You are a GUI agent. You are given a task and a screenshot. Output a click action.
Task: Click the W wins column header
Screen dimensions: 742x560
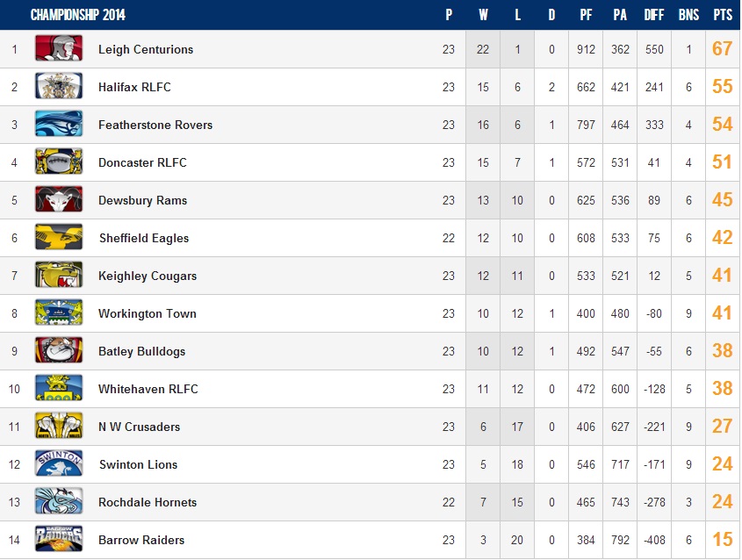click(483, 15)
